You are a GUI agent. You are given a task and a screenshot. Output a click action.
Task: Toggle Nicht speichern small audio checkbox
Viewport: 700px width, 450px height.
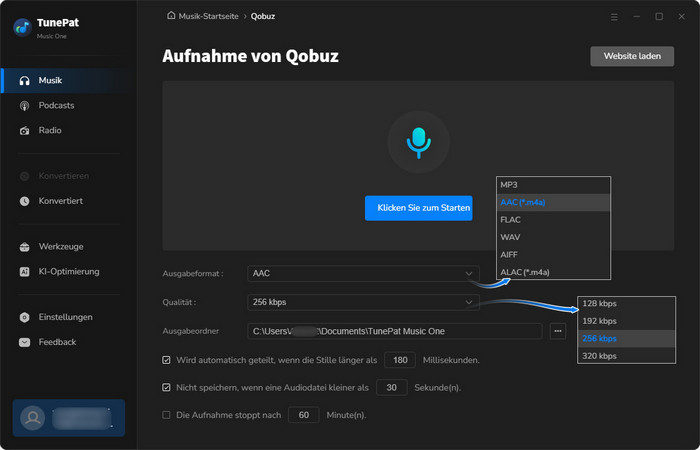click(x=167, y=388)
